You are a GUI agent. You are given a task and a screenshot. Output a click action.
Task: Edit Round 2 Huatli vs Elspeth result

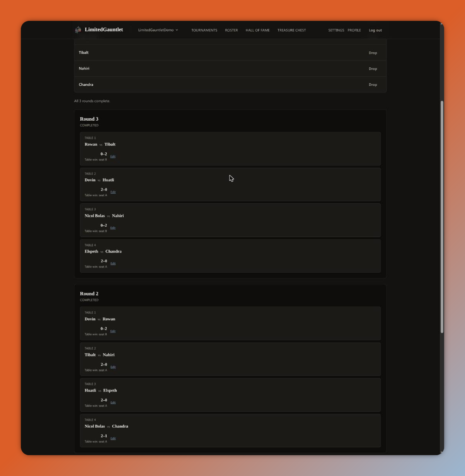pyautogui.click(x=113, y=403)
